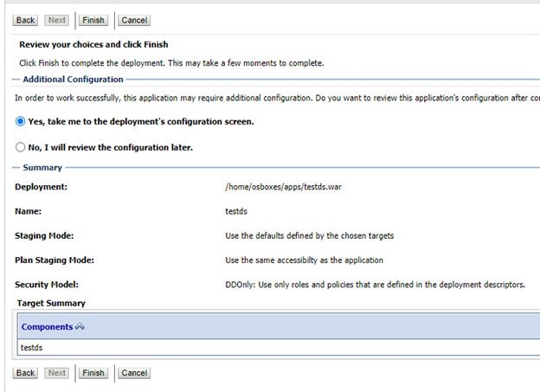Click the Name value testds in Summary
The image size is (540, 392).
(236, 211)
